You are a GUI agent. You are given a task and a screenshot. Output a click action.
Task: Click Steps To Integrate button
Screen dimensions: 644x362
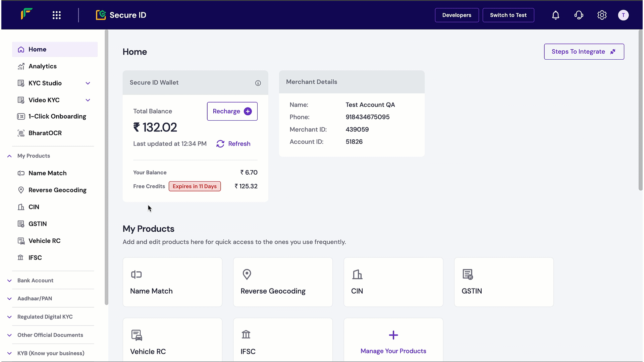[584, 52]
